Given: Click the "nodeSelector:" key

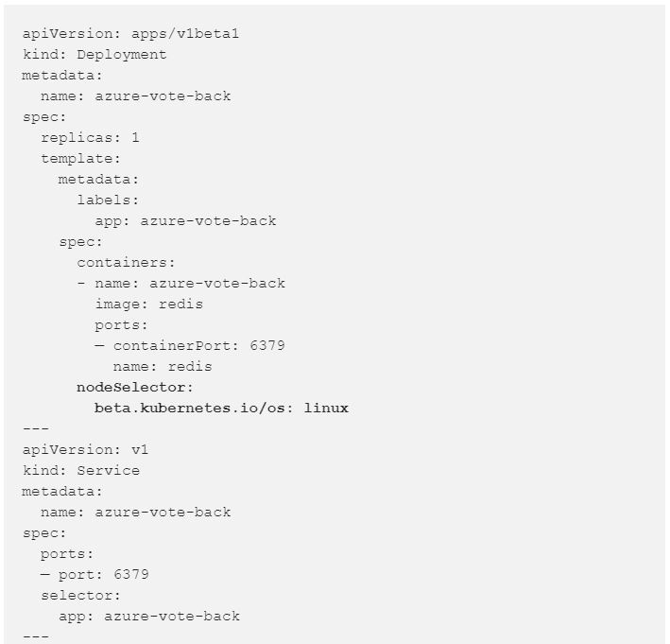Looking at the screenshot, I should [x=135, y=387].
